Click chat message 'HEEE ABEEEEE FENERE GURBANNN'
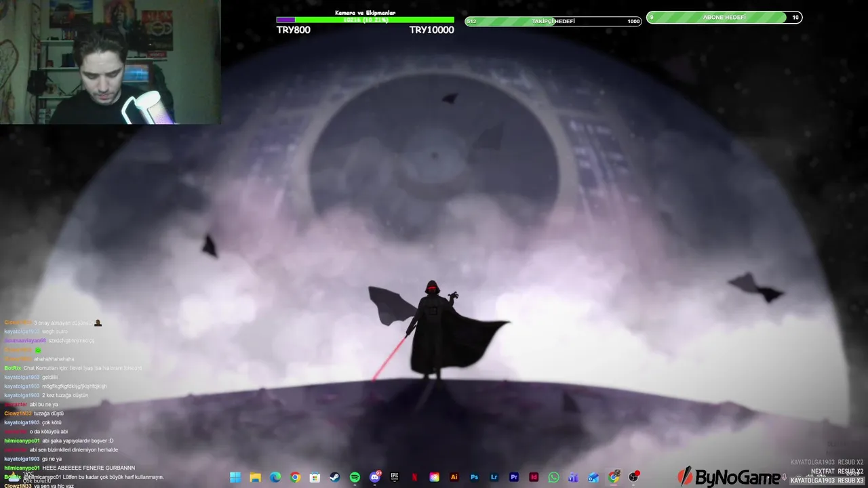Image resolution: width=868 pixels, height=488 pixels. coord(88,468)
